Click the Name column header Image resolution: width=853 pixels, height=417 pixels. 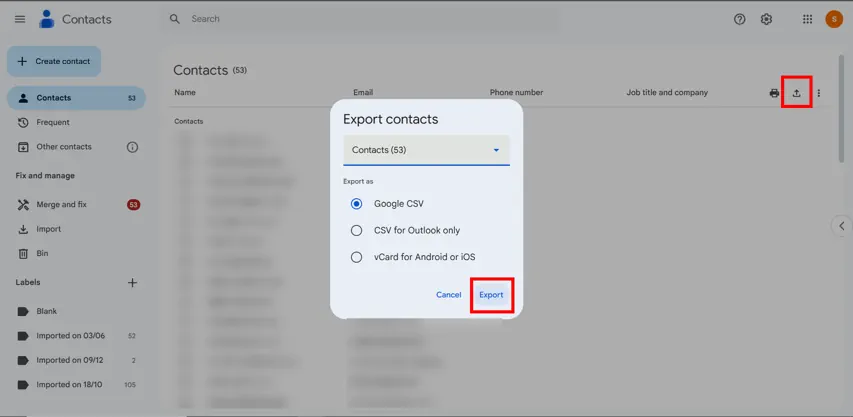point(185,92)
